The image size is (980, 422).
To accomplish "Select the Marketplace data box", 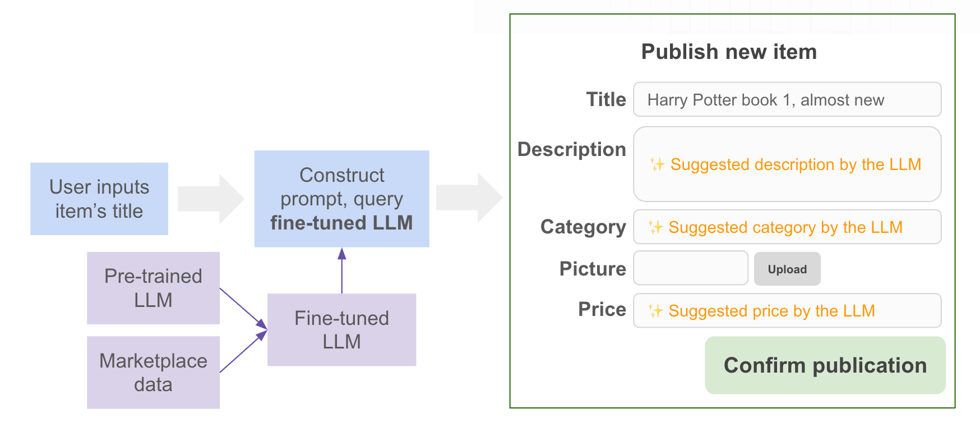I will coord(153,372).
